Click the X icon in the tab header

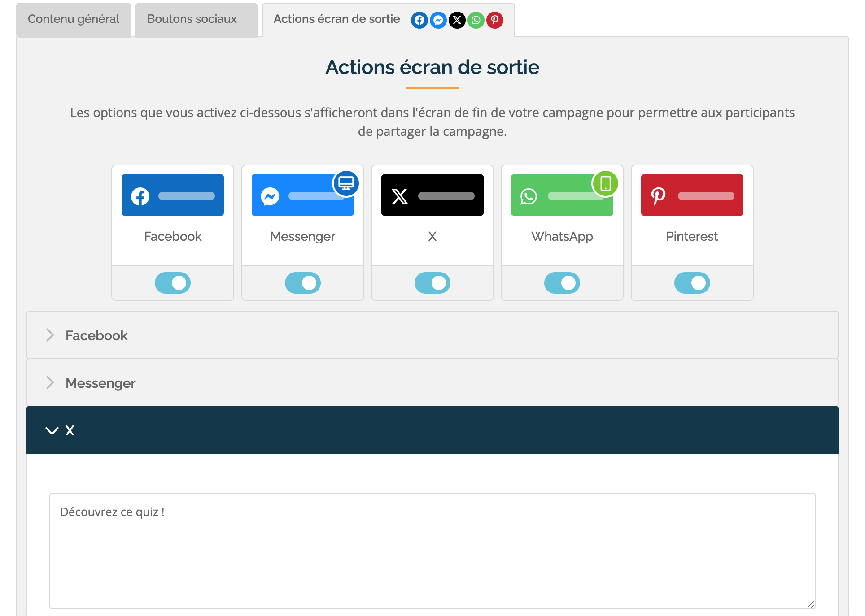(x=457, y=20)
